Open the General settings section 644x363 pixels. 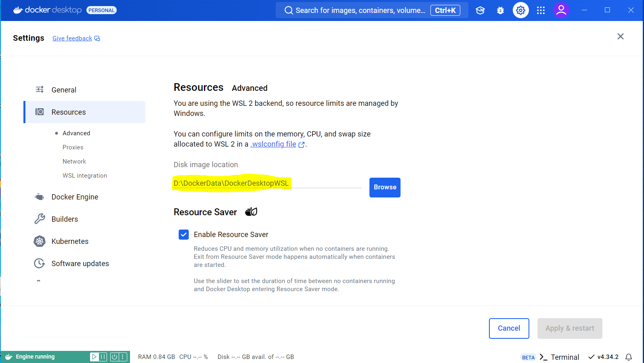tap(84, 90)
